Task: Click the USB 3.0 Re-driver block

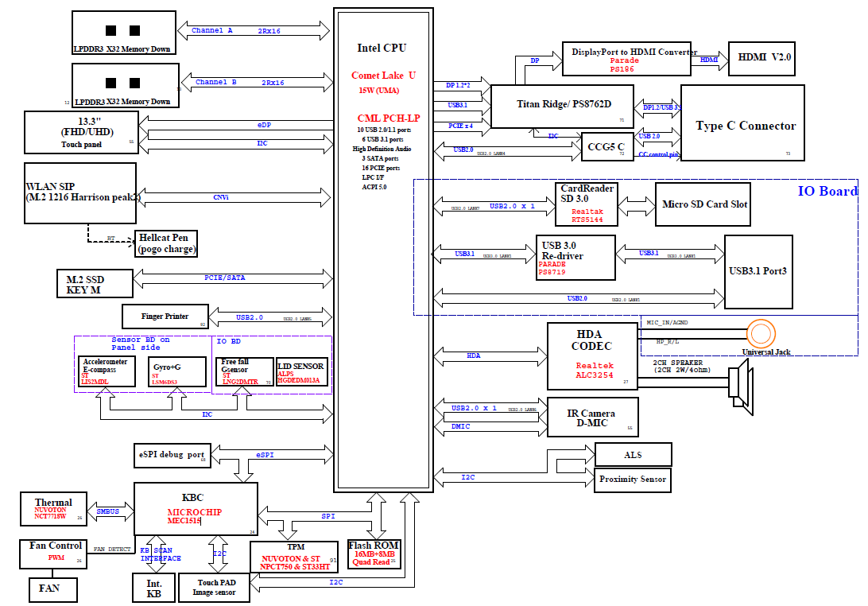Action: [576, 258]
